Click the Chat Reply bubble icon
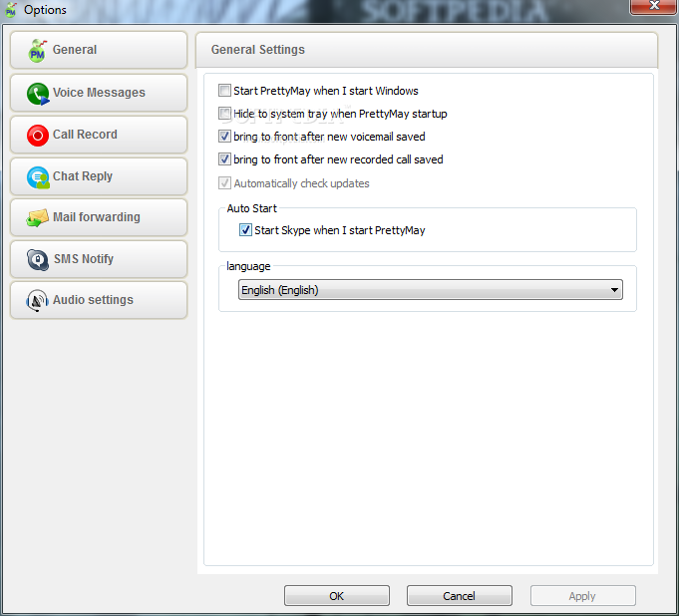679x616 pixels. pos(38,177)
